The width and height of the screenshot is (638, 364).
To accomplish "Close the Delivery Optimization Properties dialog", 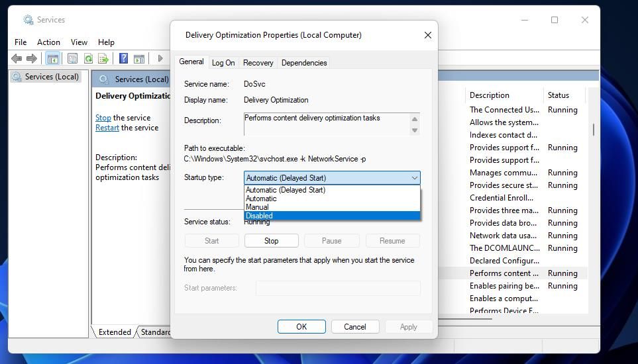I will click(x=427, y=35).
